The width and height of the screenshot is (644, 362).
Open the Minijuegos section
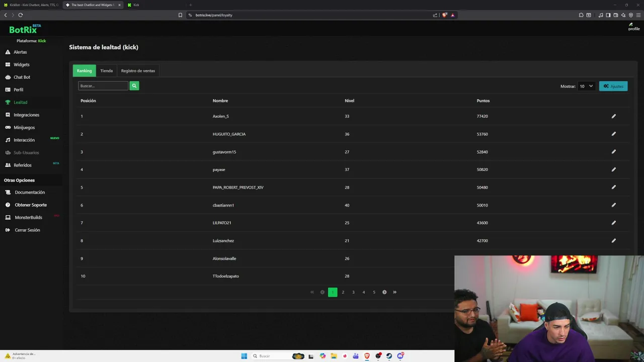24,128
